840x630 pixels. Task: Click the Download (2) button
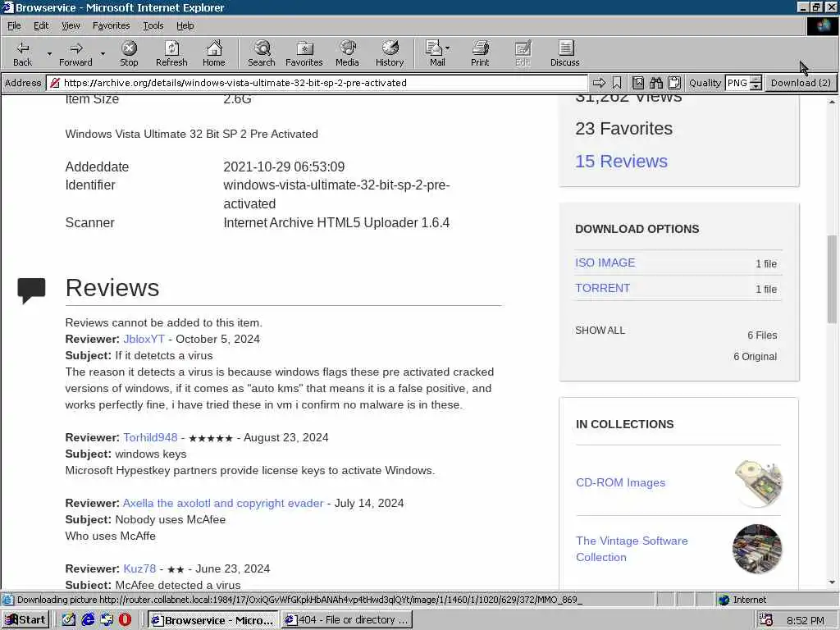pos(801,83)
